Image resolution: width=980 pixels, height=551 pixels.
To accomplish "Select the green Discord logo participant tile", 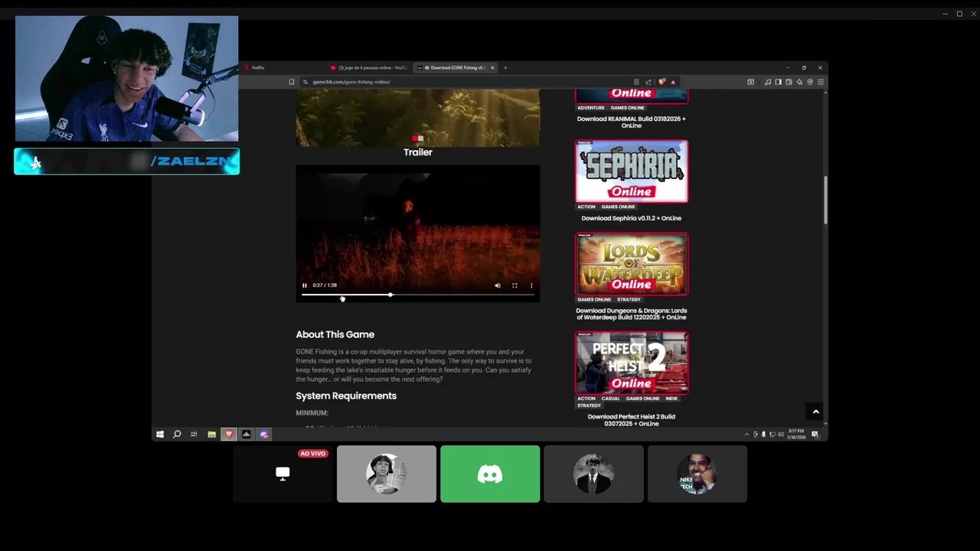I will (490, 474).
